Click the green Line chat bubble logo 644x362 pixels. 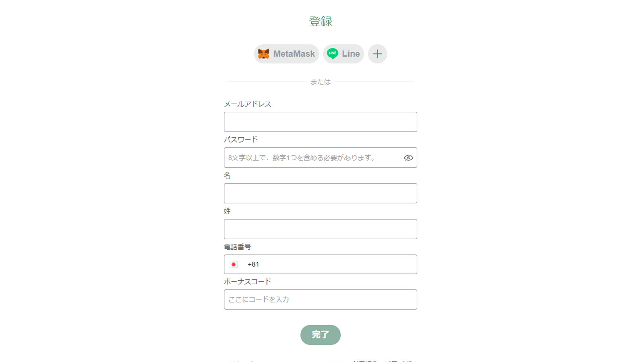[x=332, y=54]
